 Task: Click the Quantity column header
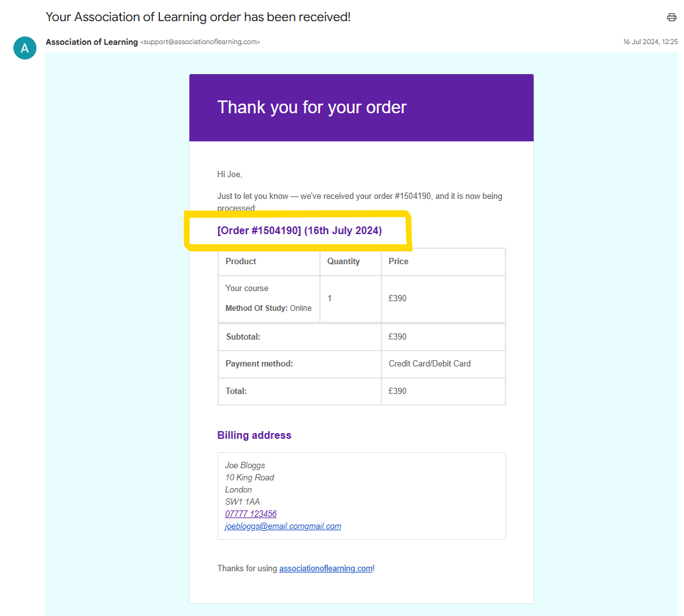(x=344, y=262)
